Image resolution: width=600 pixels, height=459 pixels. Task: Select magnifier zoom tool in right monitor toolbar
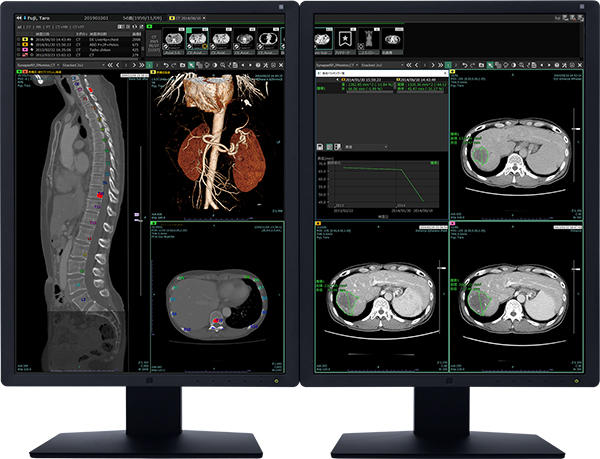521,65
